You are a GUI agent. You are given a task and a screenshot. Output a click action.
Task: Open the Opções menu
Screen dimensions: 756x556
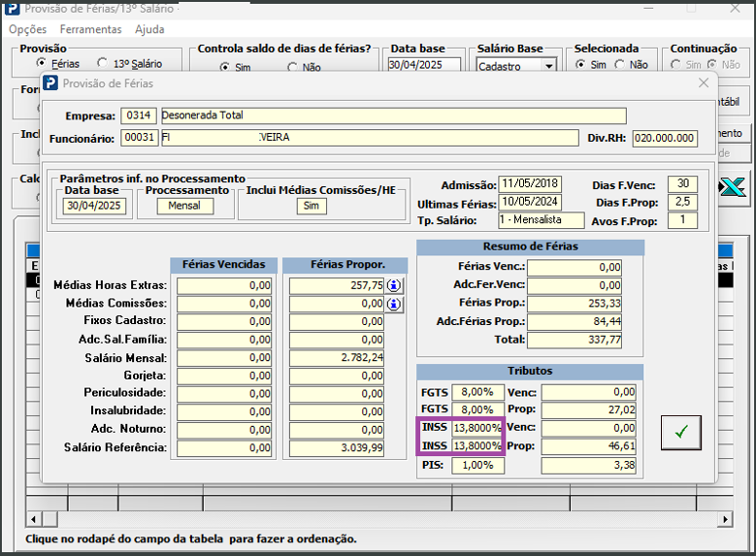pos(27,29)
